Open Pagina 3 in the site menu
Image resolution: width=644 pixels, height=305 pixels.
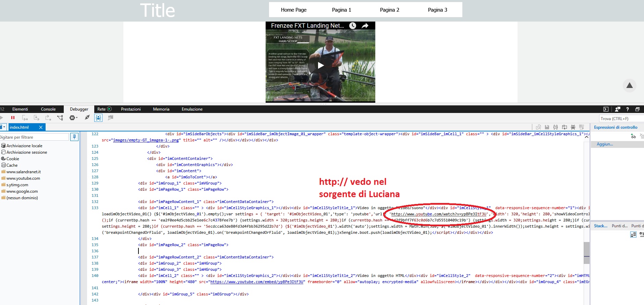click(438, 10)
